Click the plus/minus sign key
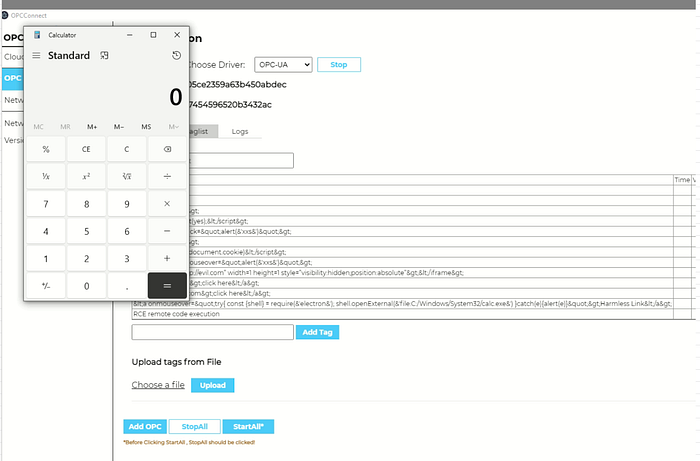The width and height of the screenshot is (700, 461). pyautogui.click(x=46, y=286)
